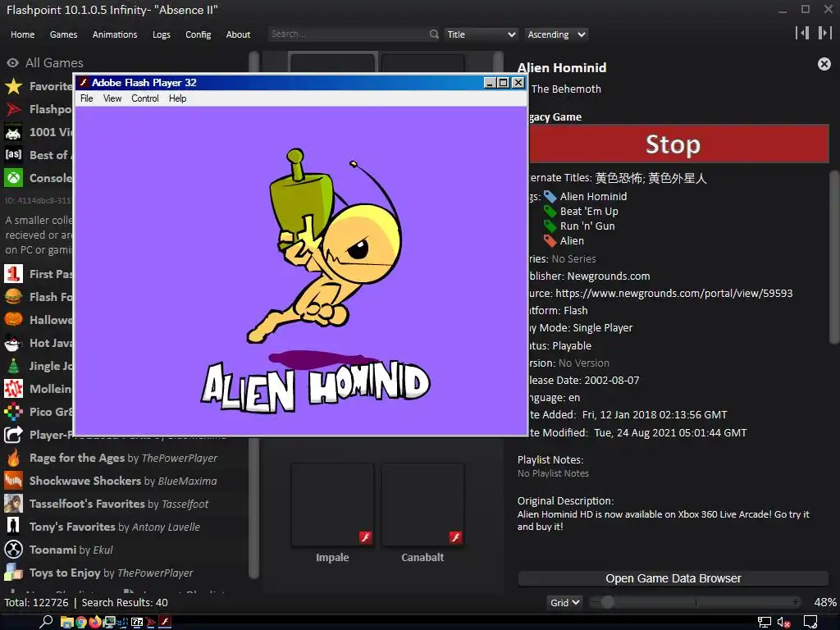Click the Flashpoint playlist red logo icon

pos(13,109)
